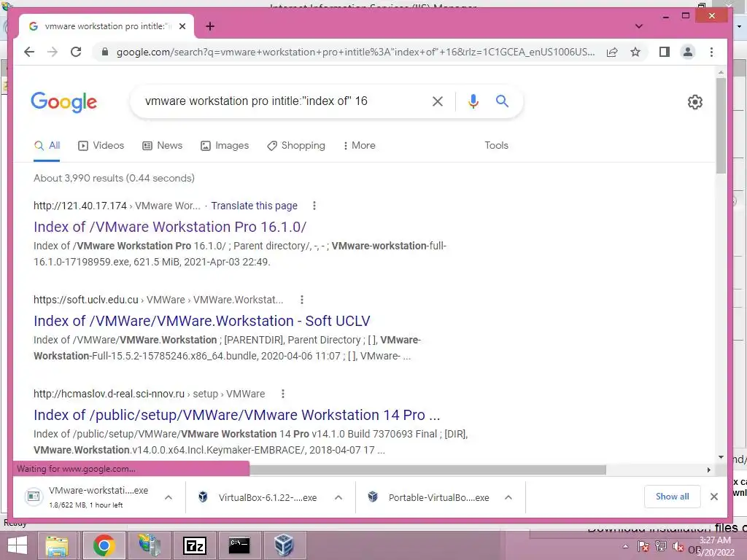Click the scroll right arrow on horizontal scrollbar
Screen dimensions: 747x560
709,470
